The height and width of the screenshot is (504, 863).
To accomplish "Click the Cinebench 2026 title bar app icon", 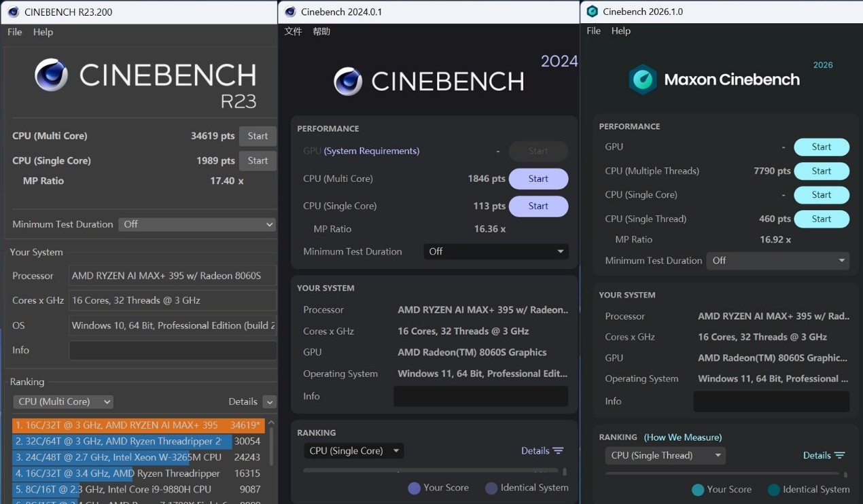I will click(593, 12).
